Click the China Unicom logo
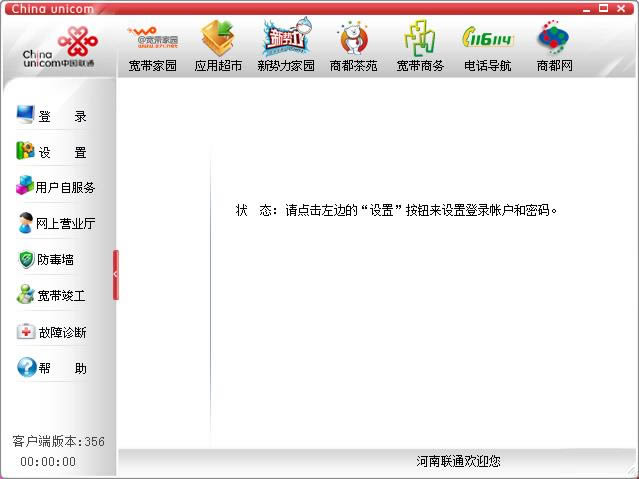Screen dimensions: 639x479 60,47
